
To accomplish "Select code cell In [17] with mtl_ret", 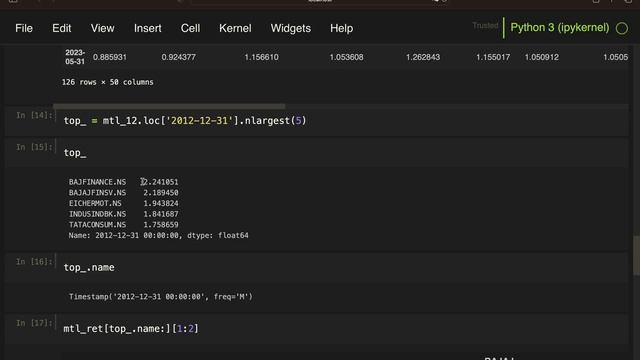I will 342,329.
